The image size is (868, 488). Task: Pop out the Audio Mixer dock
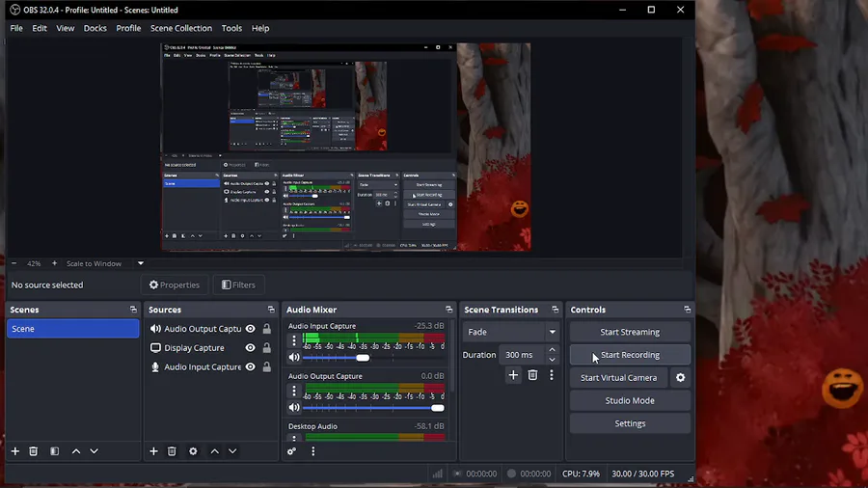pos(448,310)
